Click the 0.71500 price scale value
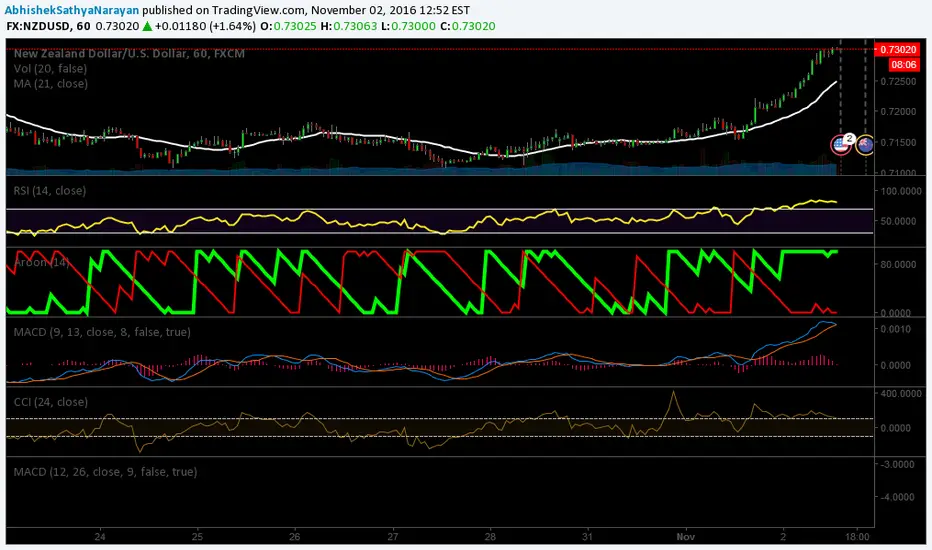 (898, 143)
